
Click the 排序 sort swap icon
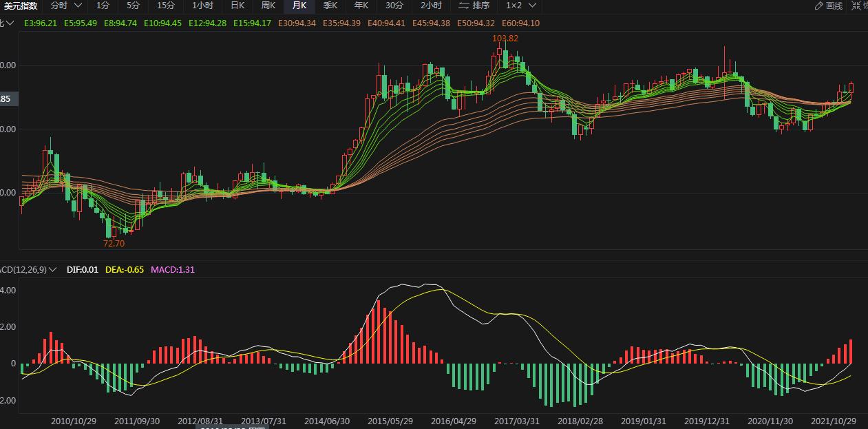pos(464,6)
